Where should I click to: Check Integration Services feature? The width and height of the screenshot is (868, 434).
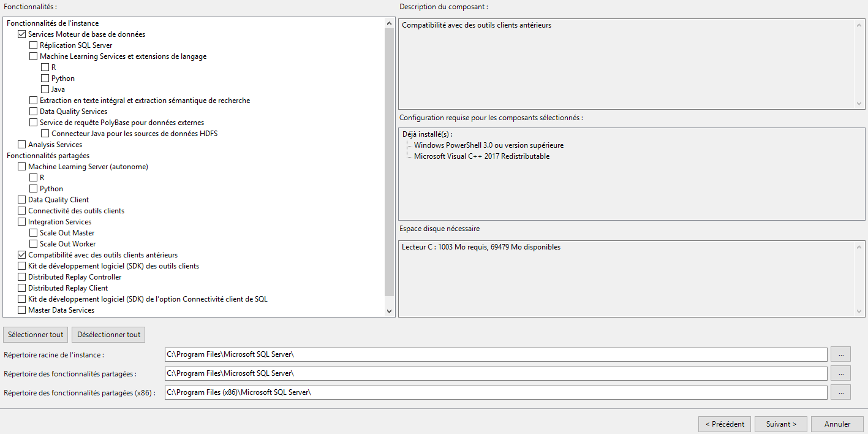(x=22, y=222)
